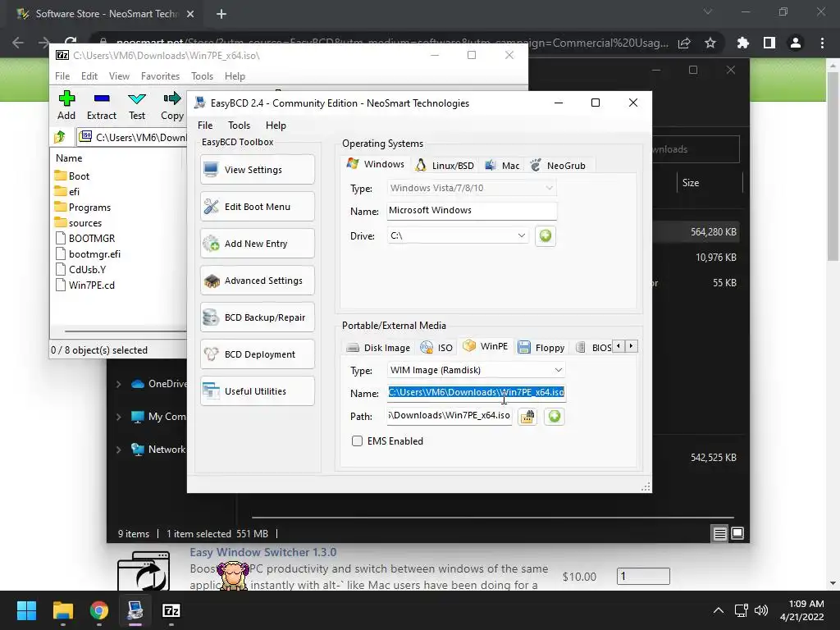Screen dimensions: 840x630
Task: Expand Network in File Explorer tree
Action: [x=118, y=450]
